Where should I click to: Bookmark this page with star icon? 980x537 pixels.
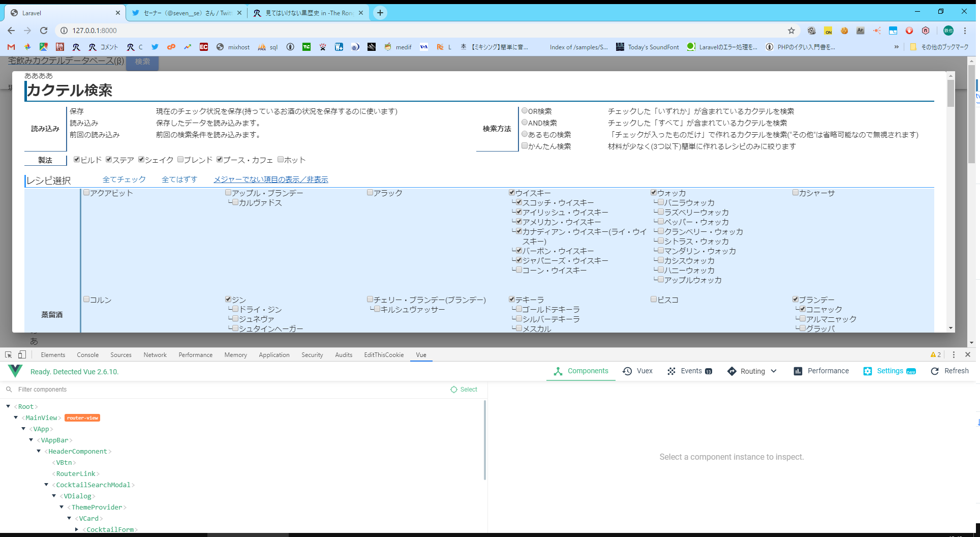pos(791,31)
